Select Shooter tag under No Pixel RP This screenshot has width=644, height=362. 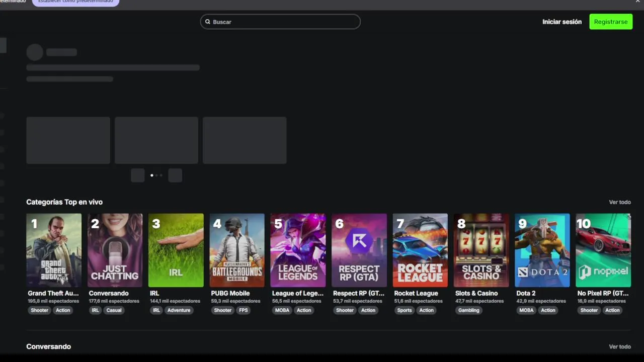pyautogui.click(x=589, y=310)
